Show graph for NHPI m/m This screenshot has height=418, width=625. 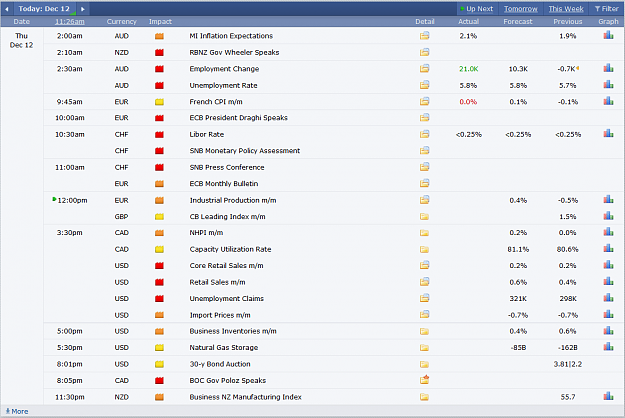[x=608, y=232]
